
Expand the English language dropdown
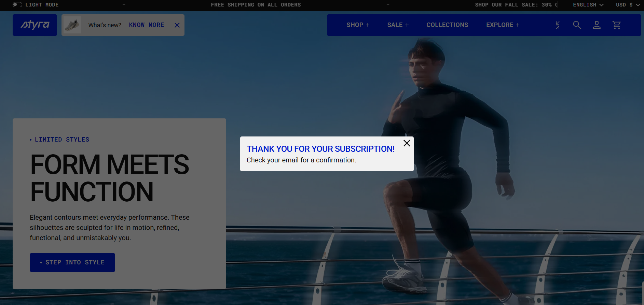588,5
